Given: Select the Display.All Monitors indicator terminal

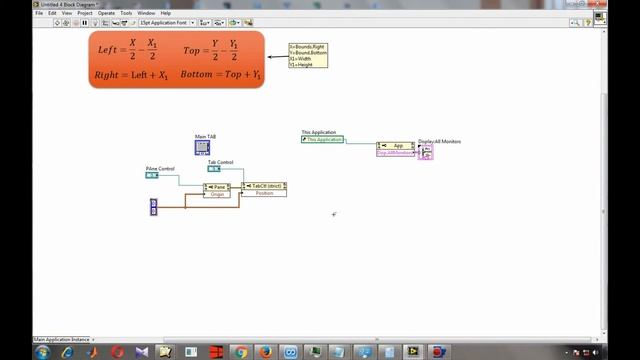Looking at the screenshot, I should pyautogui.click(x=425, y=152).
